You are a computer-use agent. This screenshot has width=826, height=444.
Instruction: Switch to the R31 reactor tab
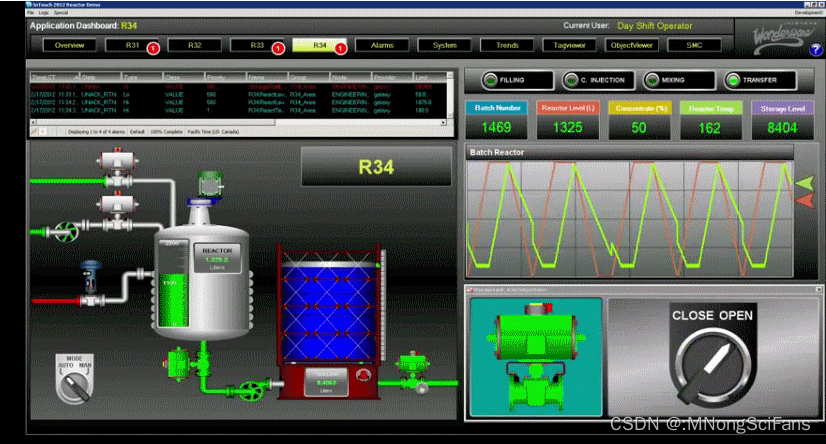tap(132, 45)
